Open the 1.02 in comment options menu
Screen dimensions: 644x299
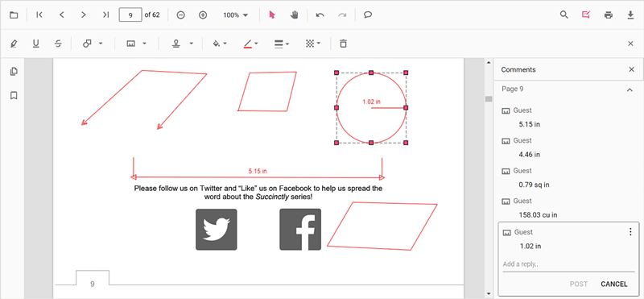pos(630,232)
